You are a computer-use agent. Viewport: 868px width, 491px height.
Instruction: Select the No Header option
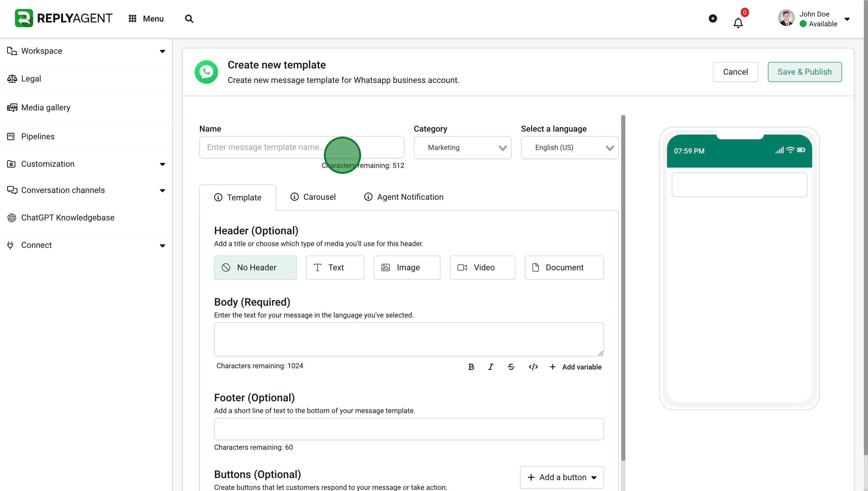click(x=255, y=267)
